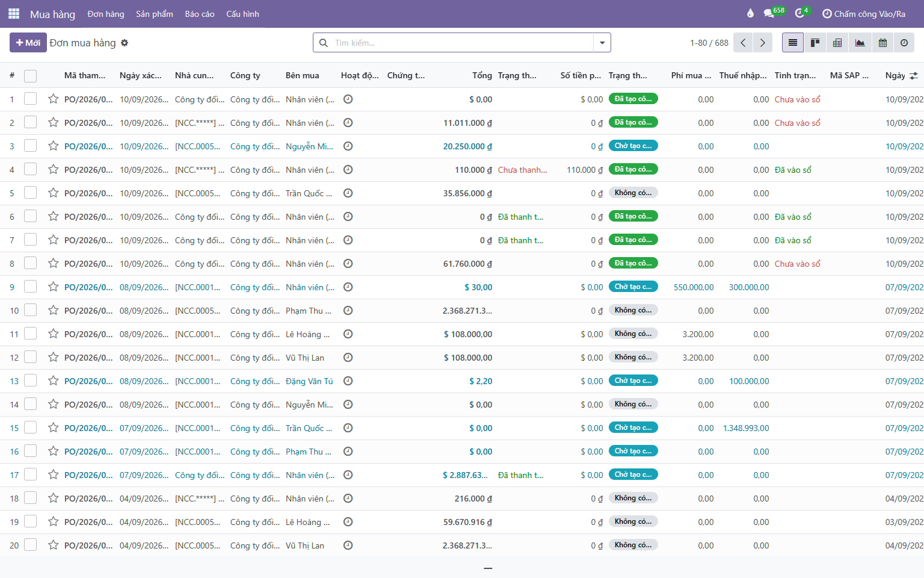
Task: Select checkbox for row 5
Action: point(31,193)
